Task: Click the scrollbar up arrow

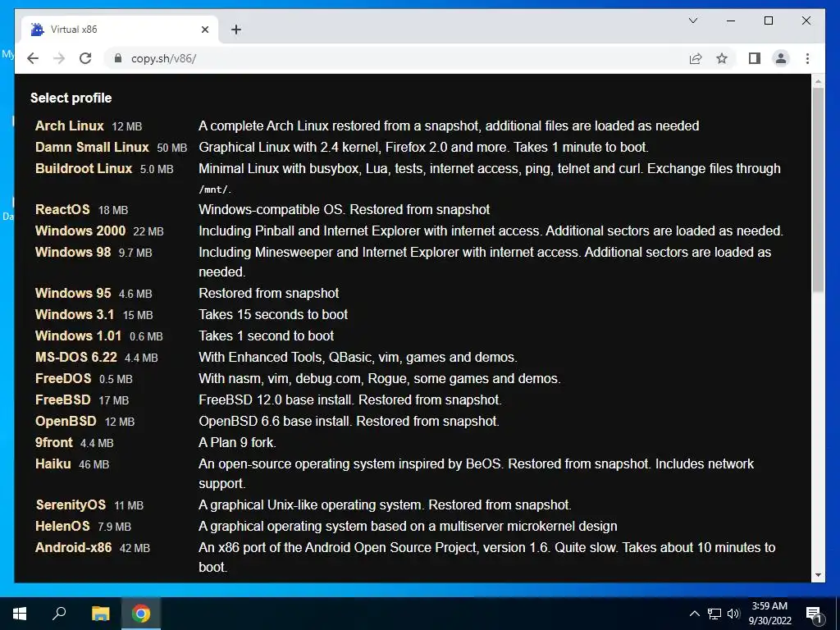Action: pyautogui.click(x=818, y=81)
